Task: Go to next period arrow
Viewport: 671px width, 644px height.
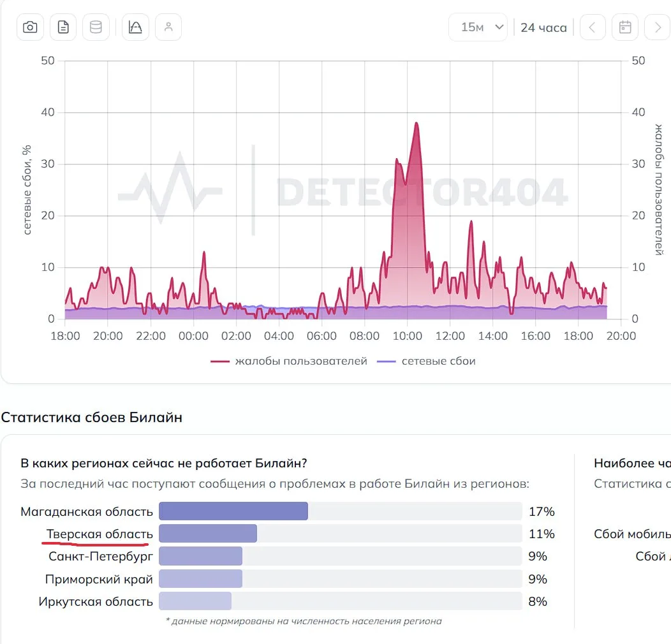Action: (658, 27)
